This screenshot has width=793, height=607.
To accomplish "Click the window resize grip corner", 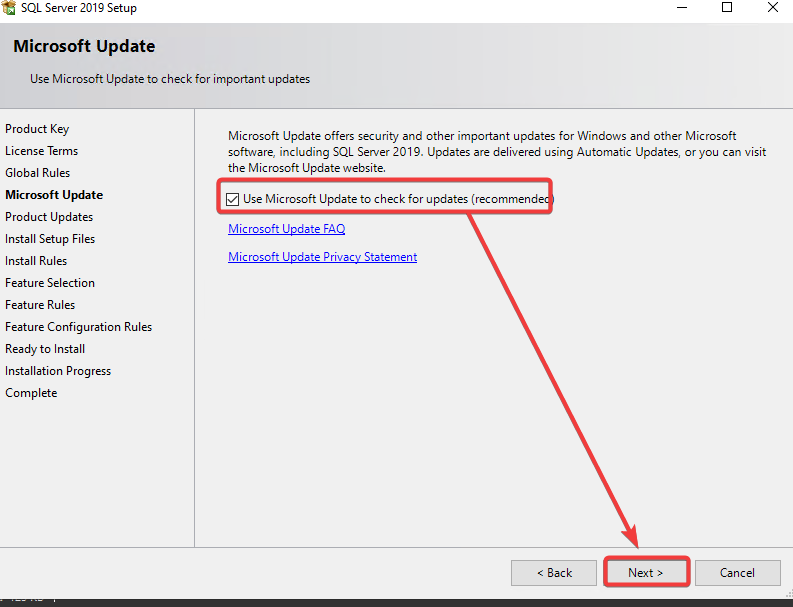I will (x=789, y=593).
